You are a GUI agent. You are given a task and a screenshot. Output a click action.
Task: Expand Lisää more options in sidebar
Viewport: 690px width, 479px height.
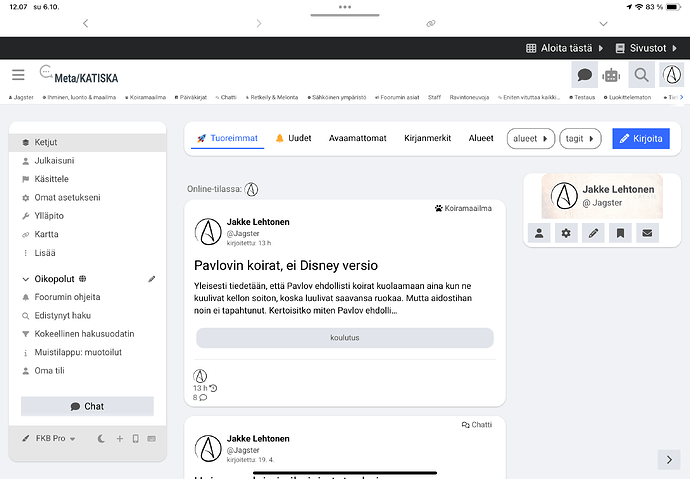point(88,253)
